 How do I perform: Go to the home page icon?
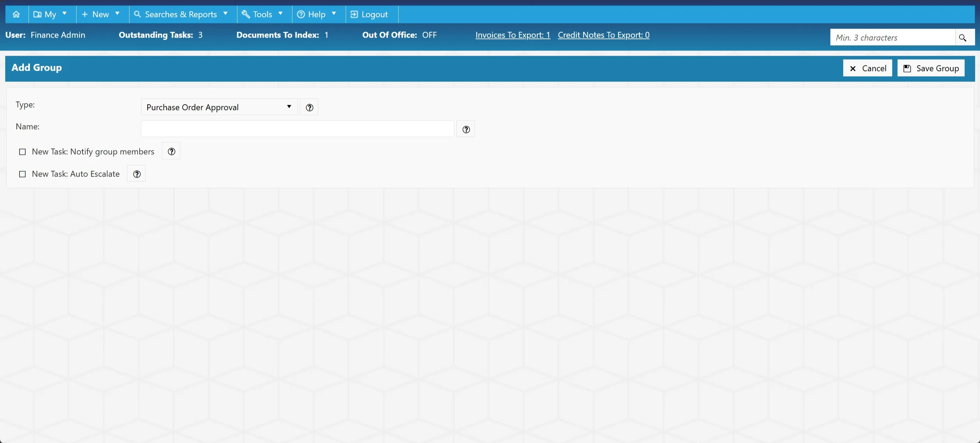[x=16, y=14]
